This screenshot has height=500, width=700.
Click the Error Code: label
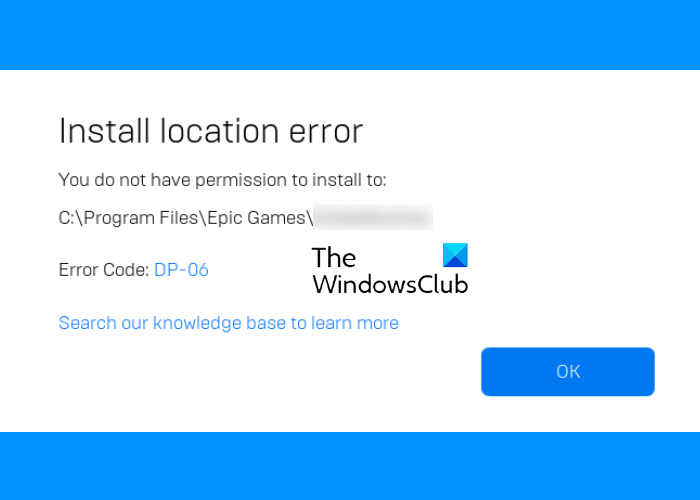click(104, 270)
